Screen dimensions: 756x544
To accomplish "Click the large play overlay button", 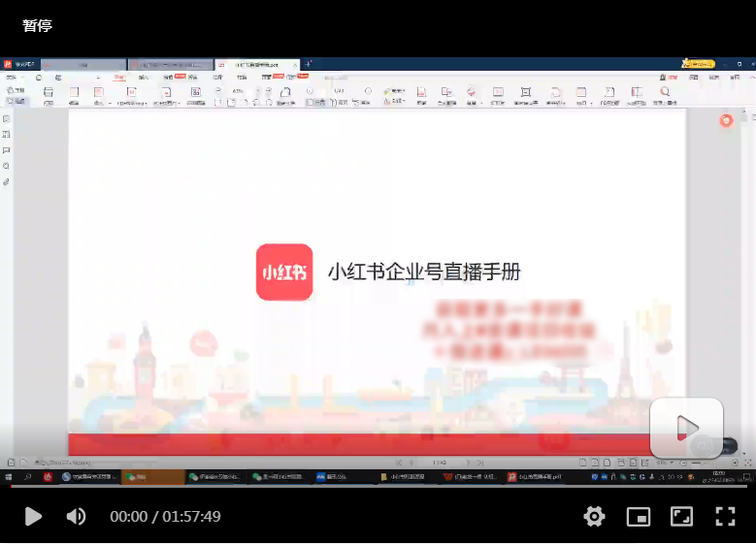I will click(x=686, y=428).
